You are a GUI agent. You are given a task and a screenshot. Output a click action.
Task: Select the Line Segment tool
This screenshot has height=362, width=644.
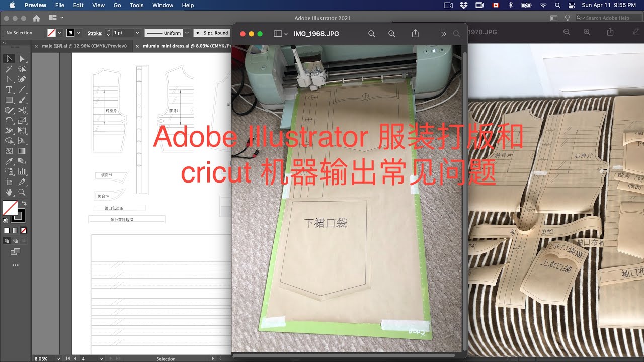coord(22,89)
